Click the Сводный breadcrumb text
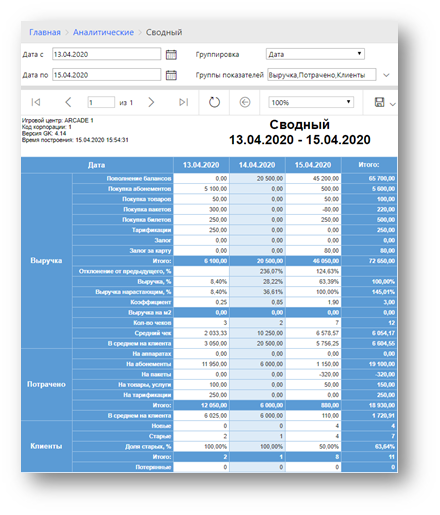Image resolution: width=440 pixels, height=515 pixels. click(164, 32)
